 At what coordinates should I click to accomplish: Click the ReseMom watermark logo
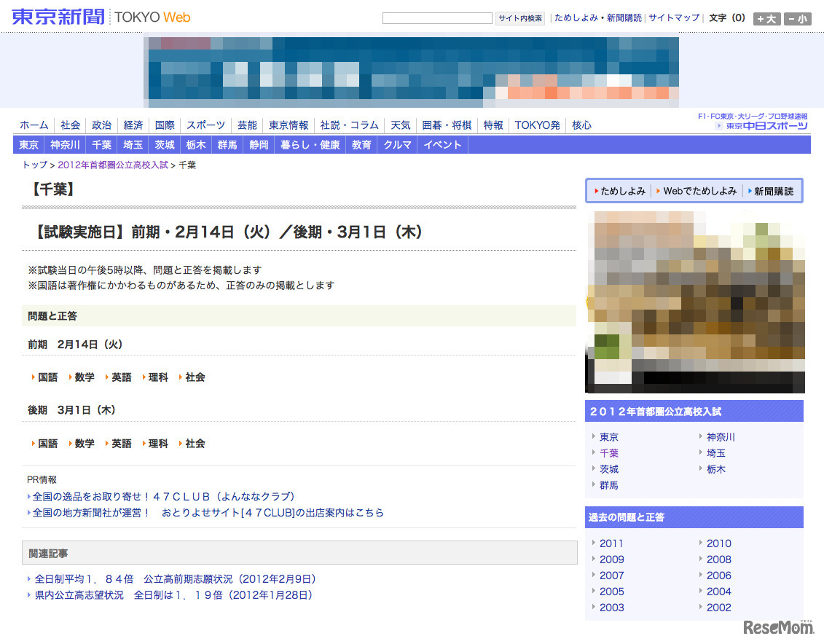click(778, 626)
